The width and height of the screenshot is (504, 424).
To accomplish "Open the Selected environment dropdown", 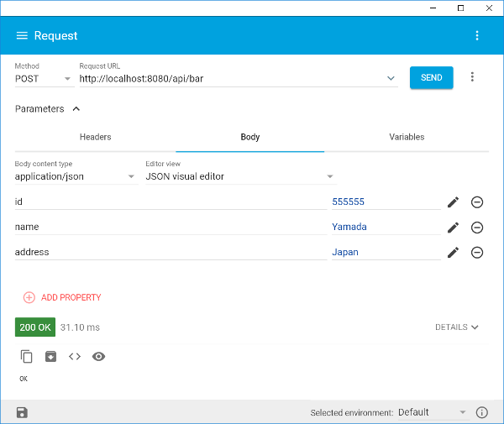I will coord(433,412).
